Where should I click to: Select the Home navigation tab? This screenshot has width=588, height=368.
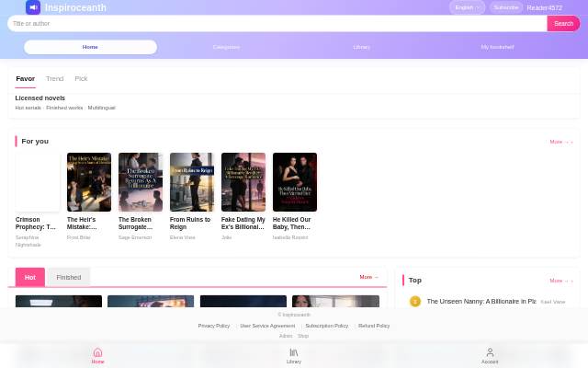click(90, 47)
